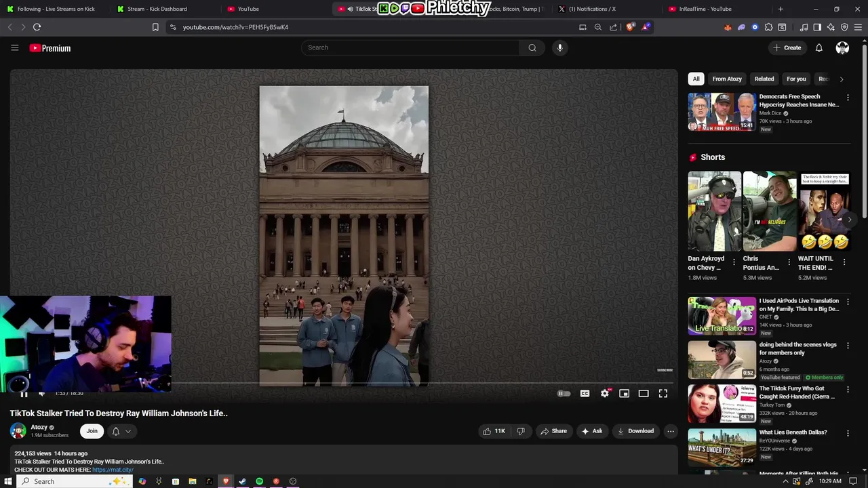The image size is (868, 488).
Task: Open the Dan Aykroyd short thumbnail
Action: tap(715, 211)
